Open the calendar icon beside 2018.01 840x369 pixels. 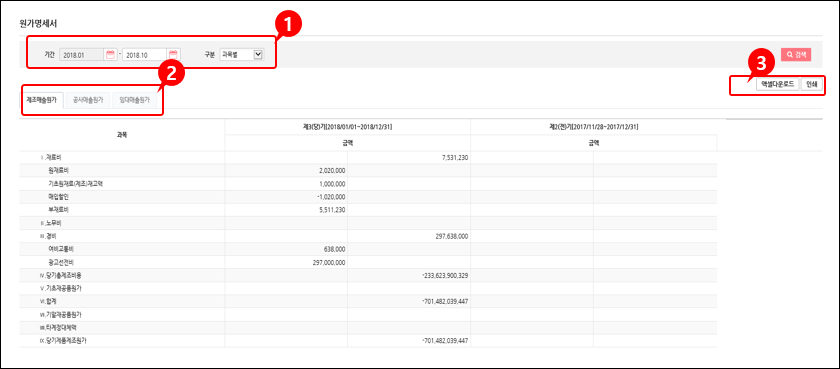coord(110,54)
